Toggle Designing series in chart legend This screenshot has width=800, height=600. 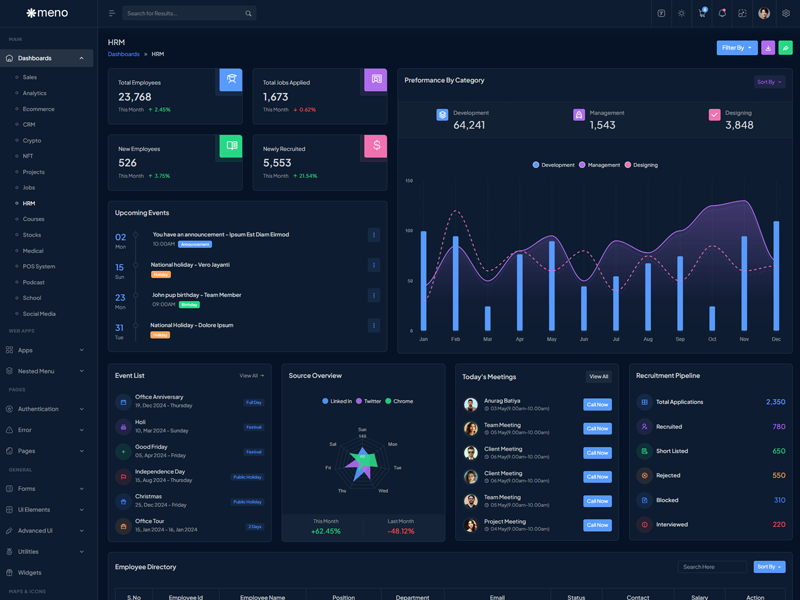pyautogui.click(x=641, y=165)
